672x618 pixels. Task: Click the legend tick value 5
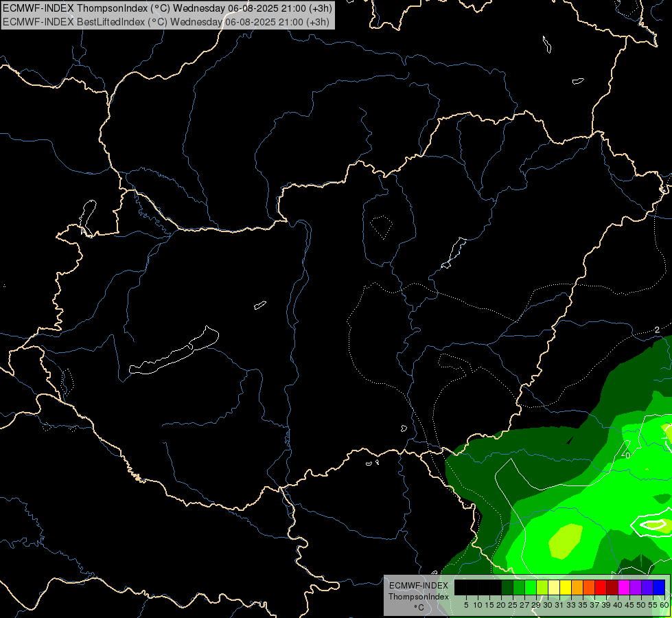point(466,605)
